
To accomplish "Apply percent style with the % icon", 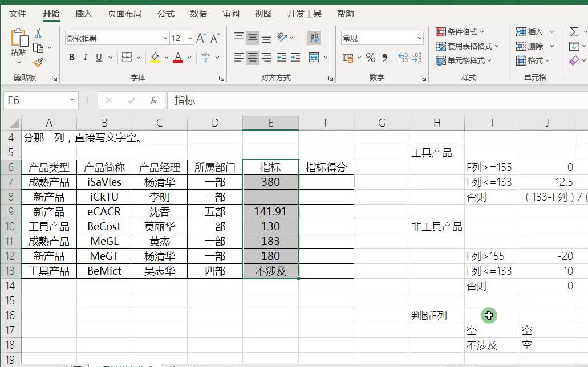I will tap(369, 56).
